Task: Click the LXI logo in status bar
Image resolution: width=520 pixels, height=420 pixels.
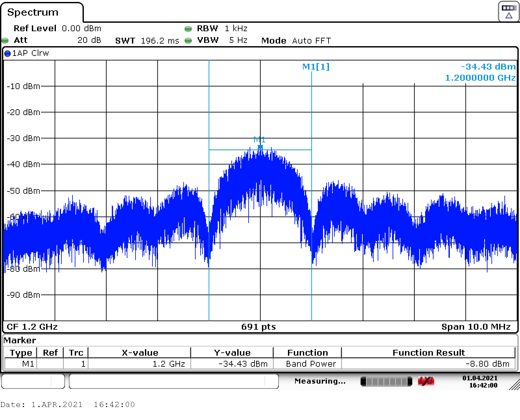Action: (426, 381)
